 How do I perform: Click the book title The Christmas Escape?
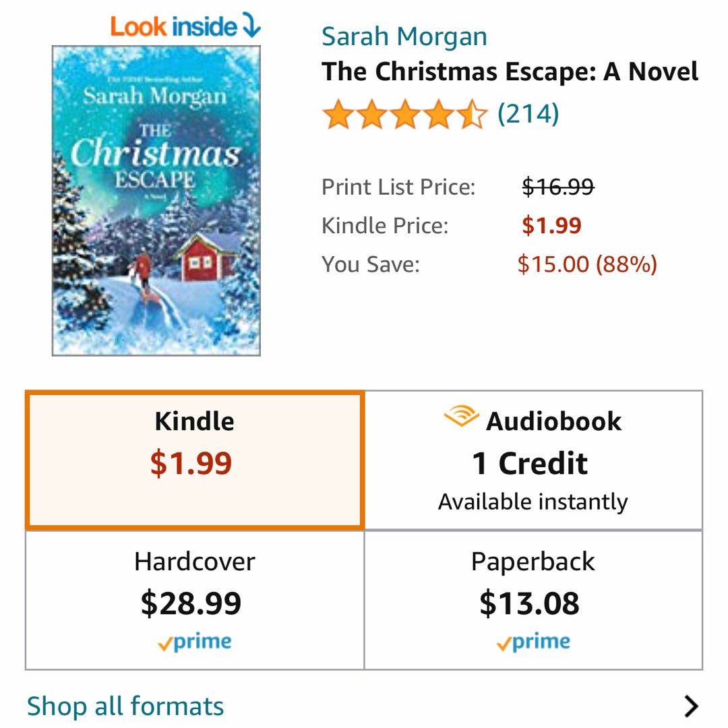click(510, 71)
